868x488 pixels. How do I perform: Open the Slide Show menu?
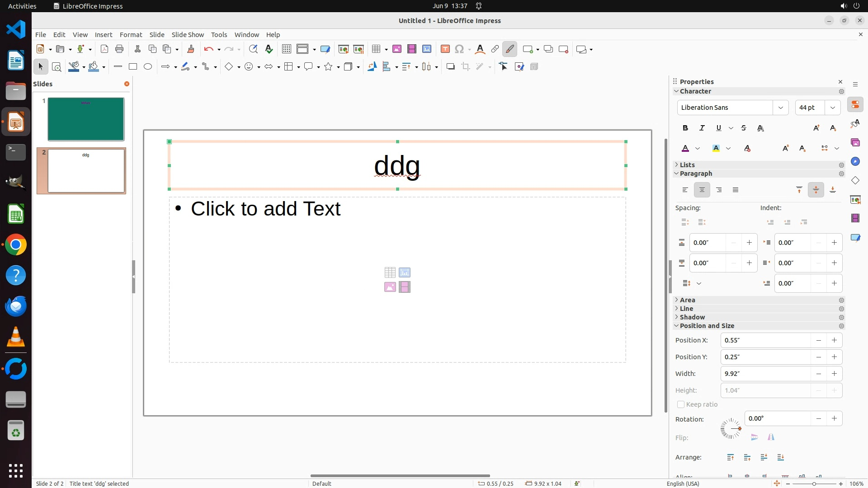coord(188,34)
